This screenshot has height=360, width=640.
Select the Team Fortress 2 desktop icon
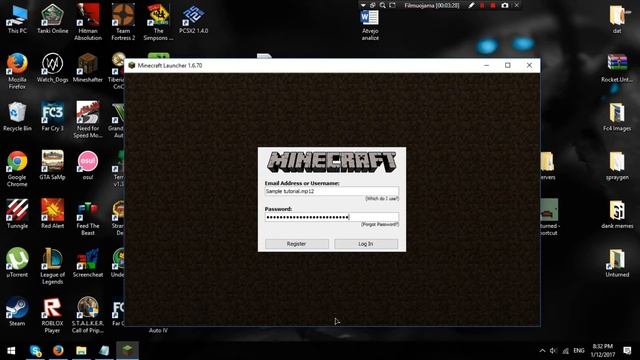point(123,22)
